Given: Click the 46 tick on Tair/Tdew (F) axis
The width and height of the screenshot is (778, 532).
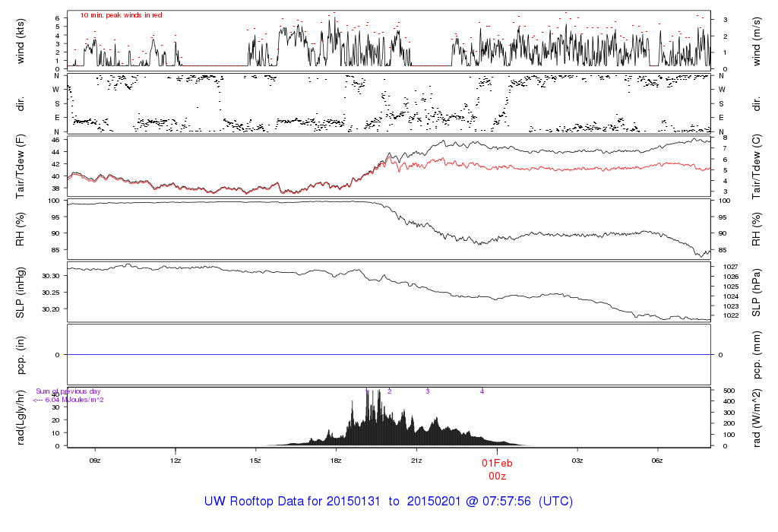Looking at the screenshot, I should pyautogui.click(x=55, y=140).
